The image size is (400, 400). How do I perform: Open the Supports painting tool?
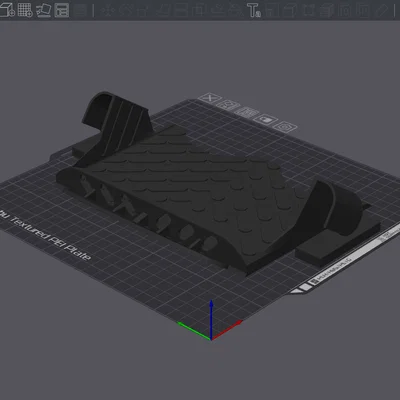[217, 10]
